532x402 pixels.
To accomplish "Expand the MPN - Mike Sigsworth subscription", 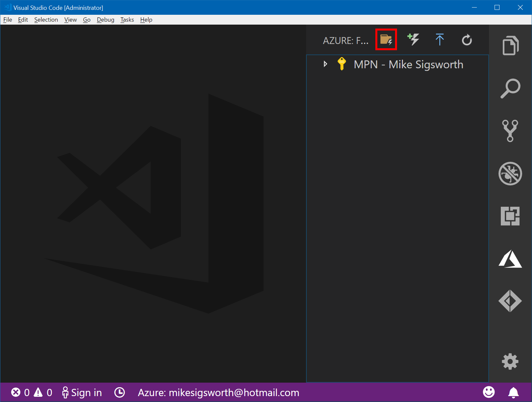I will [x=325, y=64].
